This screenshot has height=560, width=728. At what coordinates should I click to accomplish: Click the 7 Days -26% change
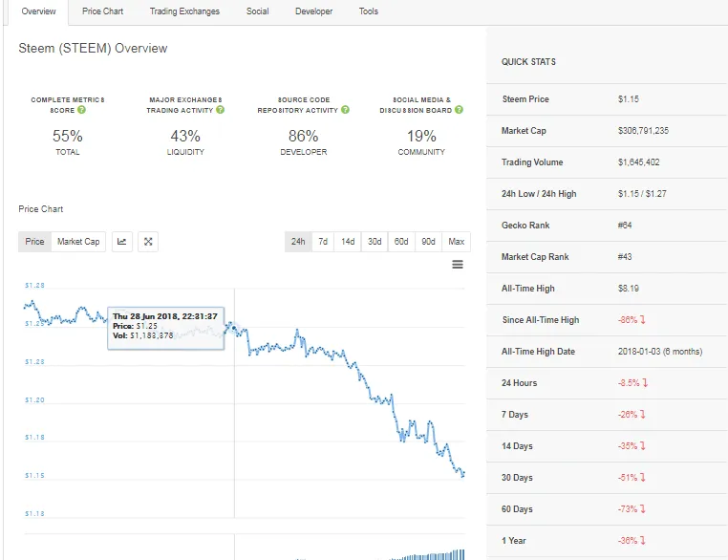coord(632,415)
